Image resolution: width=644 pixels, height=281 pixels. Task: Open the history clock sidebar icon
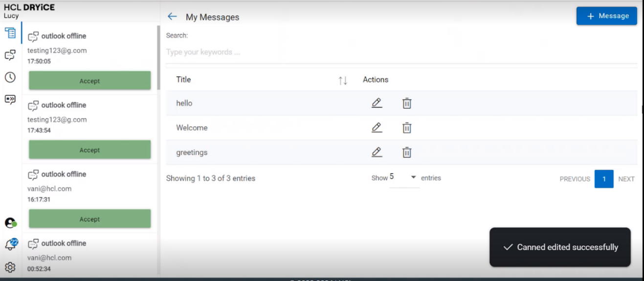pyautogui.click(x=10, y=77)
